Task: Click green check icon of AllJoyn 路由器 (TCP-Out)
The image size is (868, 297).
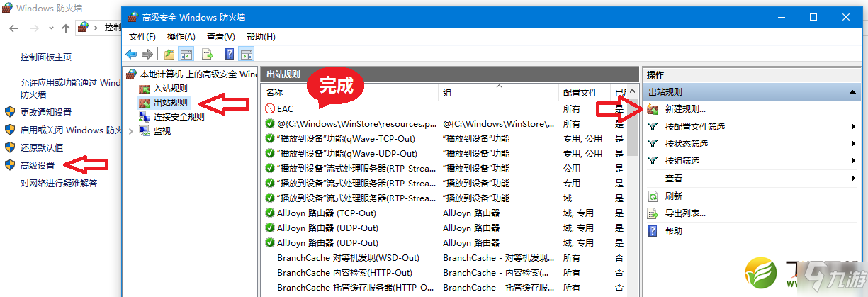Action: tap(270, 213)
